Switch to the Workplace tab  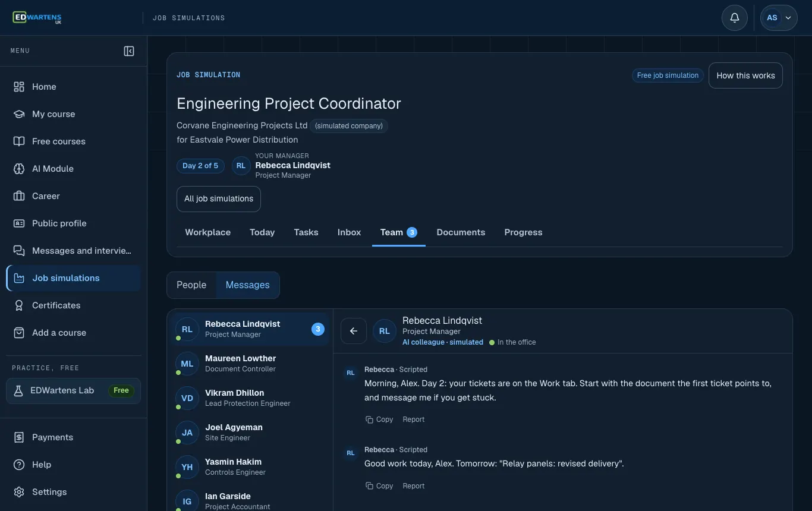coord(207,232)
